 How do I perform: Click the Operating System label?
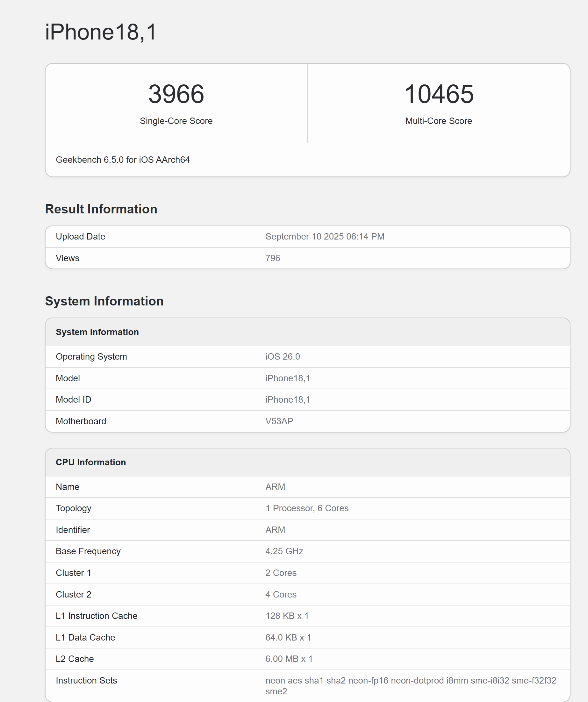(x=91, y=357)
